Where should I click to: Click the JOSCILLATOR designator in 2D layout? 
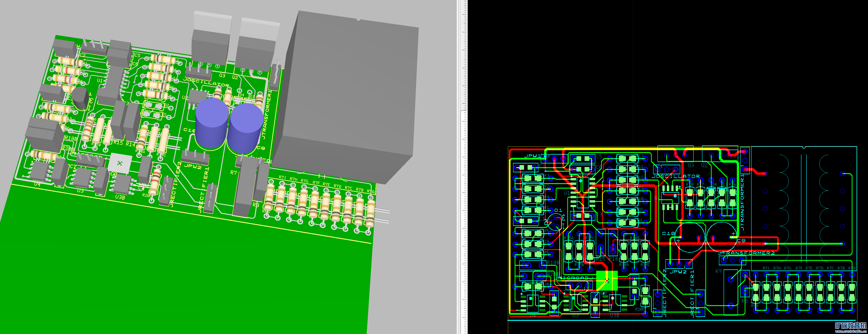(676, 176)
